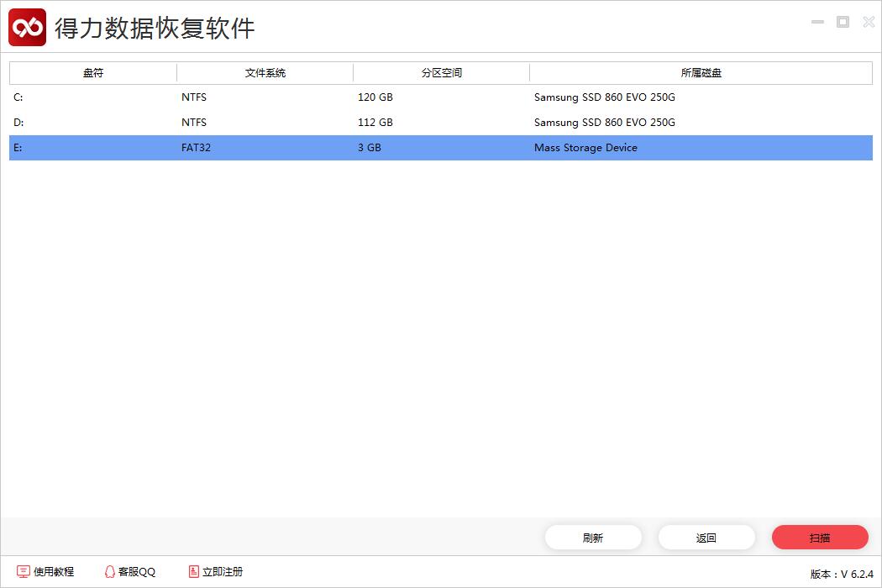The image size is (882, 588).
Task: Go back using the 返回 button
Action: pos(706,537)
